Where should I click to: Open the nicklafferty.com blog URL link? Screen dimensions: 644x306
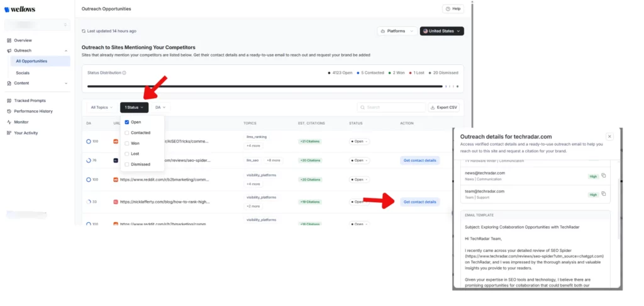[x=165, y=202]
